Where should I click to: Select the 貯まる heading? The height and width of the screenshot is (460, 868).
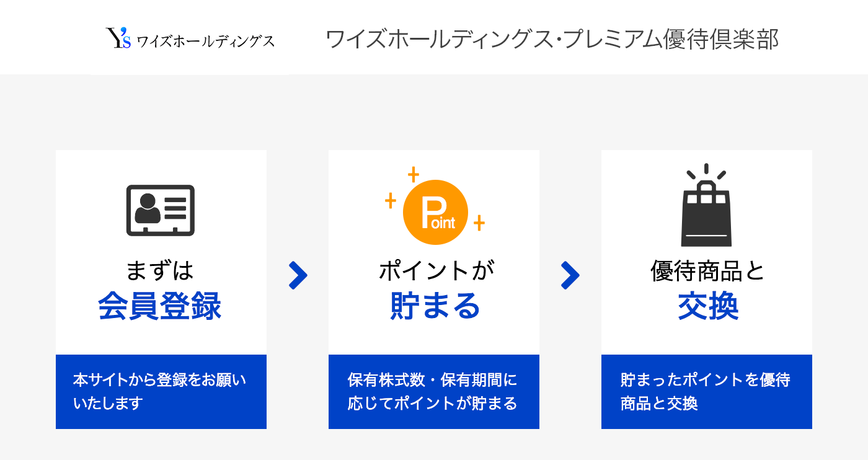coord(435,306)
